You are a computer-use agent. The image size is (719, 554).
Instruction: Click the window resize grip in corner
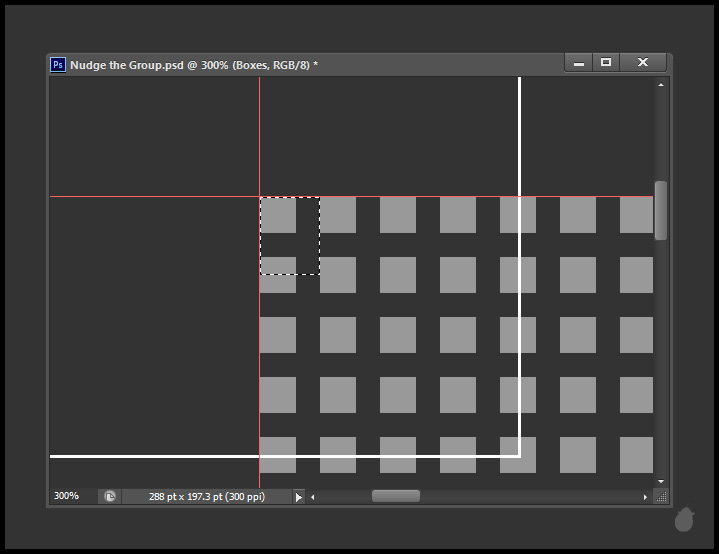click(x=661, y=496)
